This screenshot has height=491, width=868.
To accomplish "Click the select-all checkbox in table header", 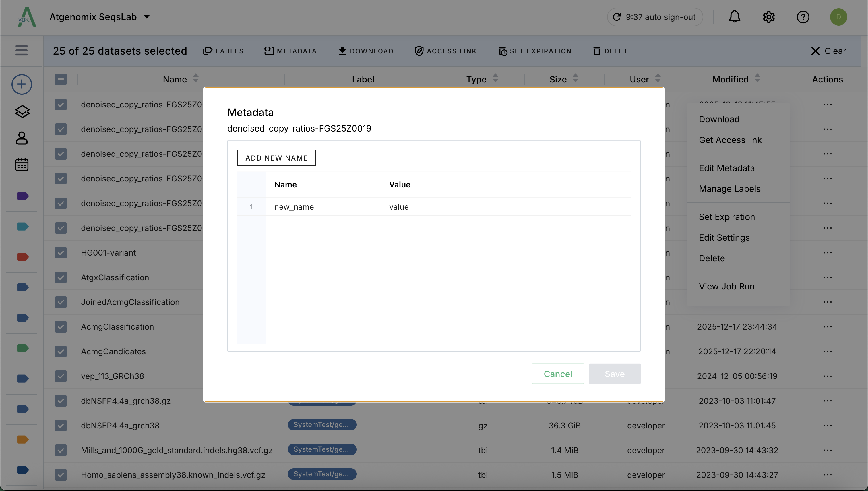I will click(61, 79).
